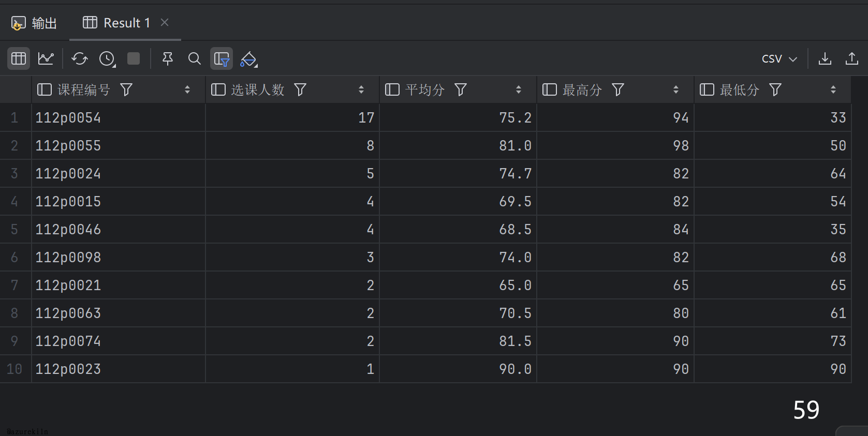This screenshot has width=868, height=436.
Task: Open filter for 平均分 column
Action: (x=461, y=90)
